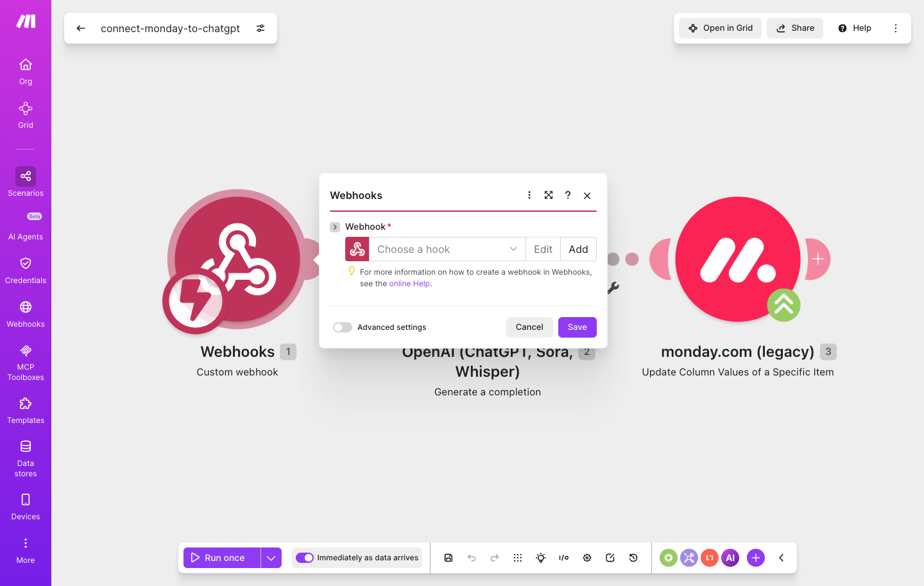Toggle Advanced settings switch
Screen dimensions: 924x586
tap(343, 327)
